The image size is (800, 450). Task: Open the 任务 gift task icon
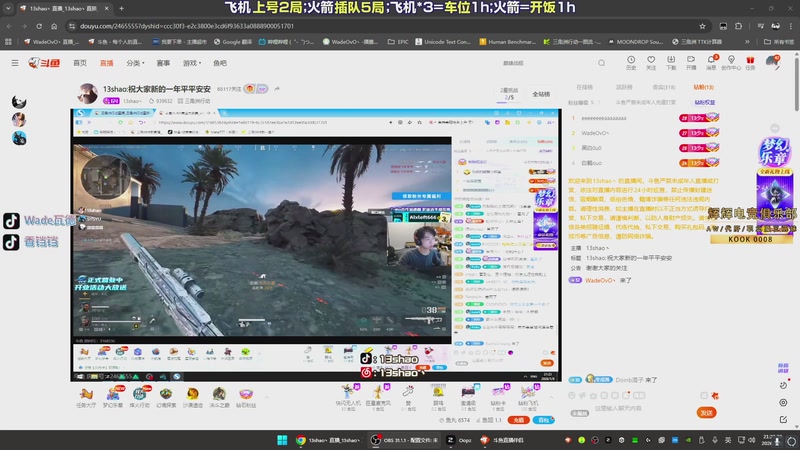(750, 63)
